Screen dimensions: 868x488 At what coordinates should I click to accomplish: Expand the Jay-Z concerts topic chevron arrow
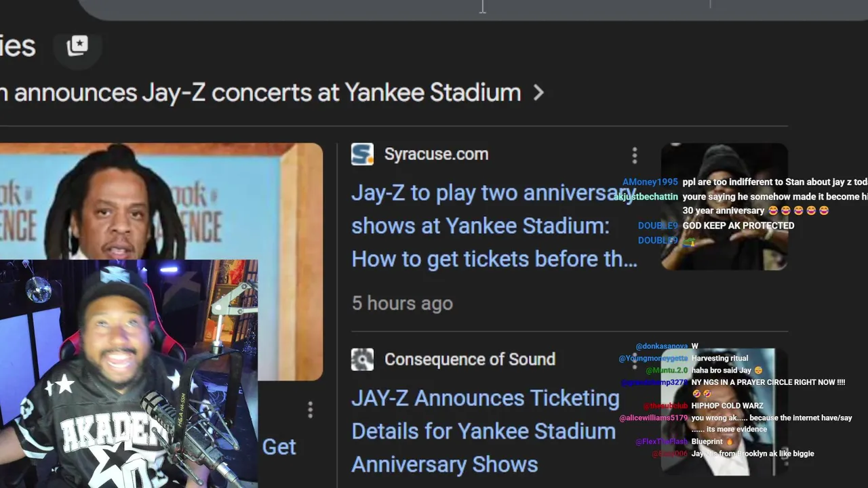538,93
